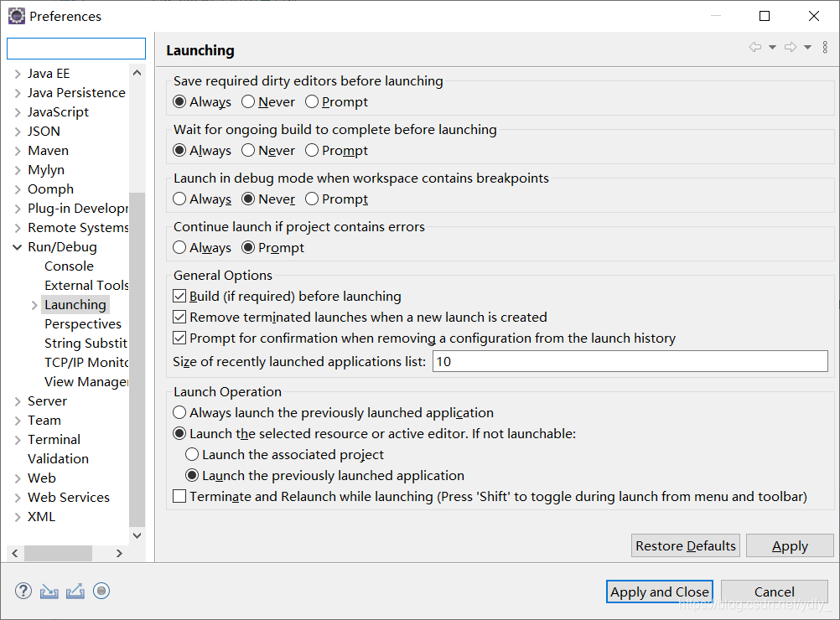Select the Mylyn tree item
Image resolution: width=840 pixels, height=620 pixels.
click(x=46, y=170)
